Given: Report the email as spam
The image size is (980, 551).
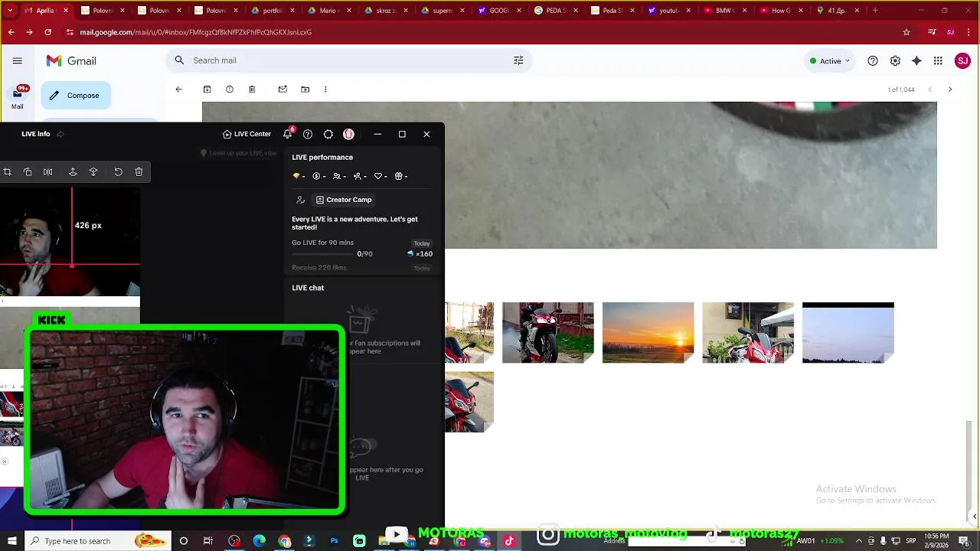Looking at the screenshot, I should (230, 90).
